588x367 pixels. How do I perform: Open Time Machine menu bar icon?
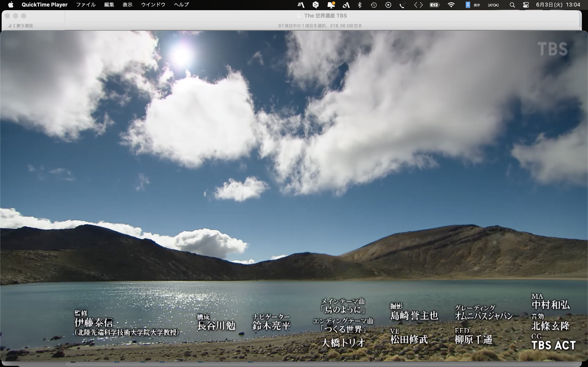374,5
